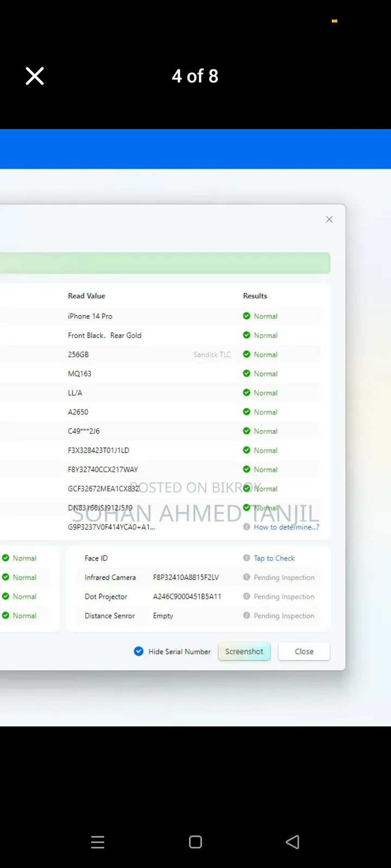Select the '256GB' storage value
391x868 pixels.
pyautogui.click(x=78, y=354)
